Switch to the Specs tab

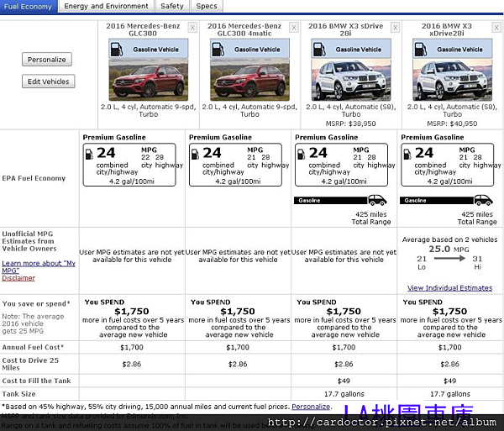(207, 6)
